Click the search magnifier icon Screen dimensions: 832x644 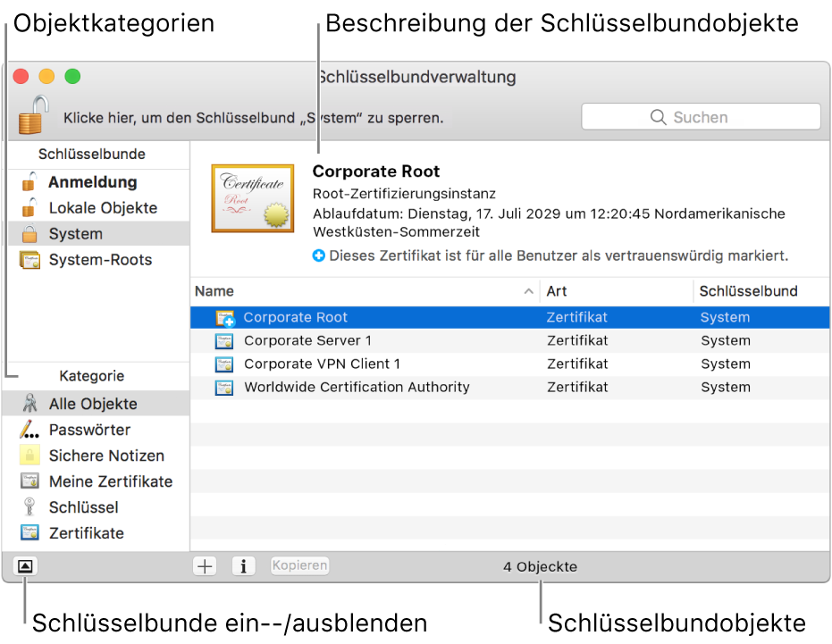658,117
